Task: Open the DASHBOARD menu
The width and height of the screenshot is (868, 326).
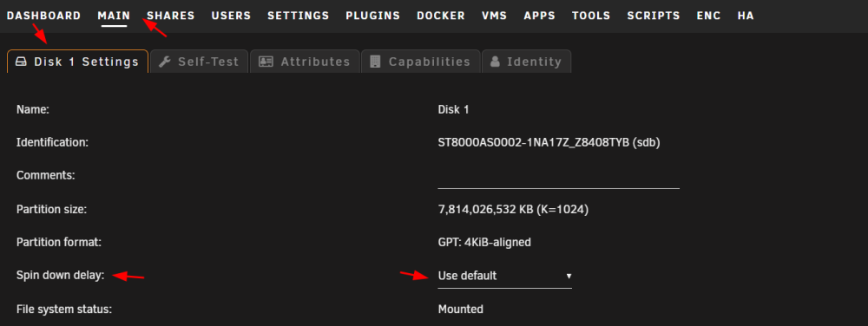Action: [43, 16]
